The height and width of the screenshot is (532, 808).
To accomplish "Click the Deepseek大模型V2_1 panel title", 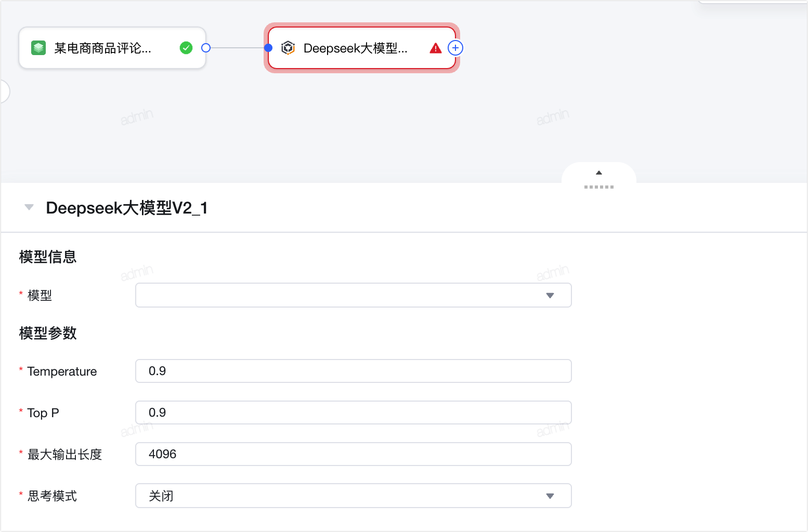I will (127, 208).
